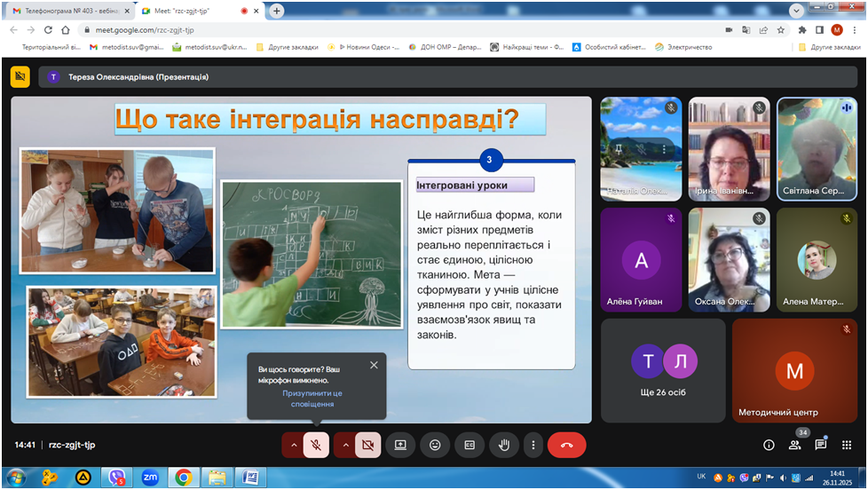
Task: Switch to the 'Телефонограма № 403' Gmail tab
Action: (61, 11)
